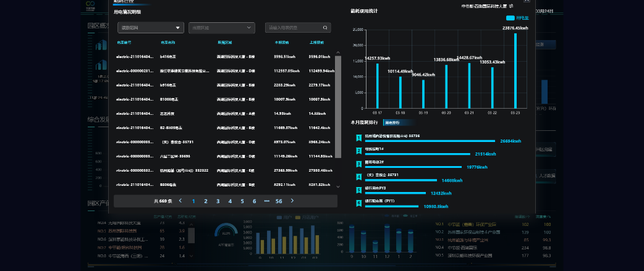644x271 pixels.
Task: Click the rank 1 badge in the monthly ranking
Action: (x=358, y=138)
